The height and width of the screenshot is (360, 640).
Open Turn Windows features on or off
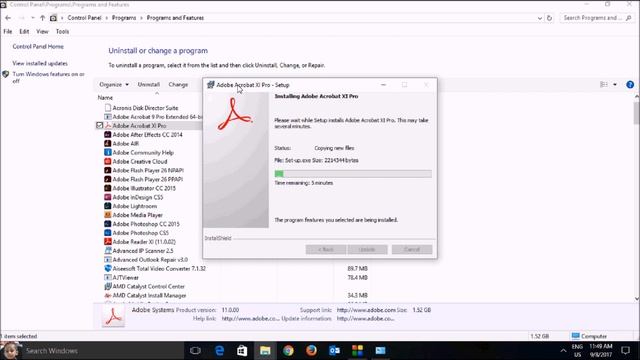49,78
